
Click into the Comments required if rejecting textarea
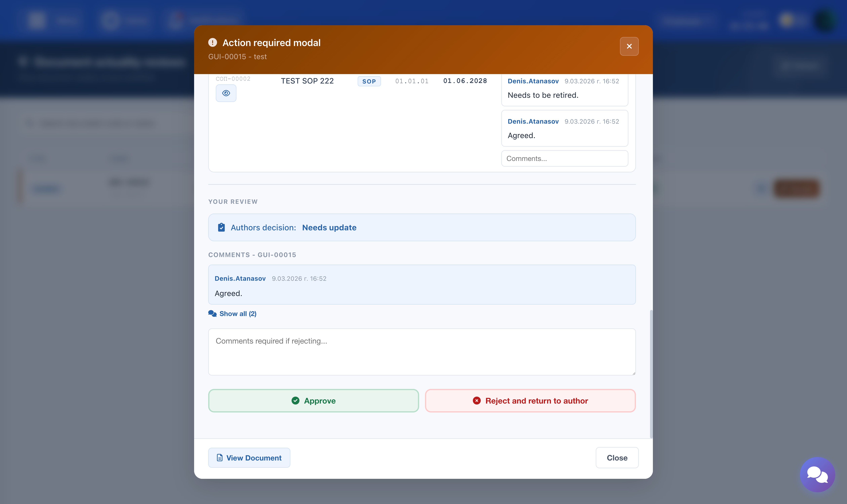point(422,351)
